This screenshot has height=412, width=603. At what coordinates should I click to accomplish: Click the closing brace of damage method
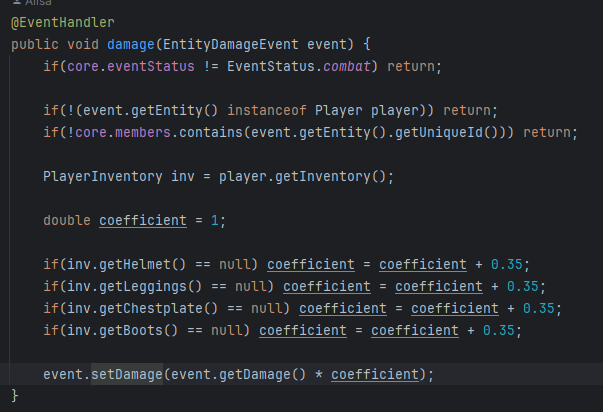(x=15, y=396)
